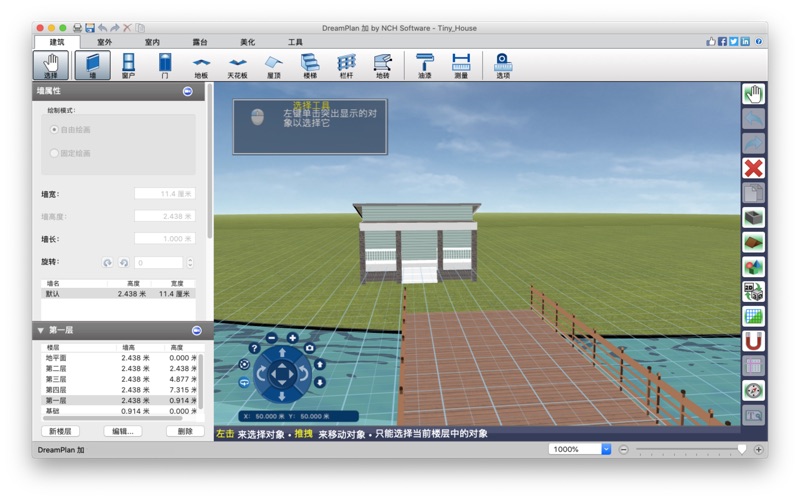
Task: Collapse the 墙属性 panel
Action: coord(187,91)
